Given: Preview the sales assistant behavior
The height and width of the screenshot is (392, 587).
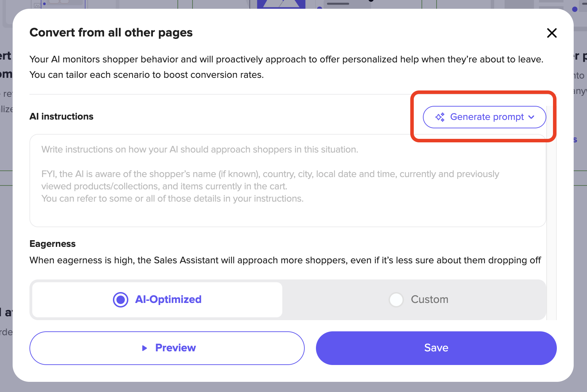Looking at the screenshot, I should pyautogui.click(x=167, y=348).
